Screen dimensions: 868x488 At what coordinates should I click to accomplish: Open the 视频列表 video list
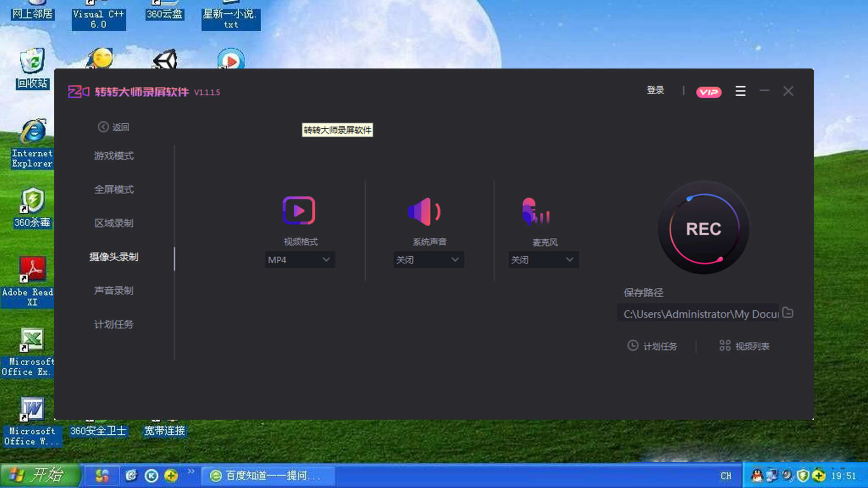744,346
